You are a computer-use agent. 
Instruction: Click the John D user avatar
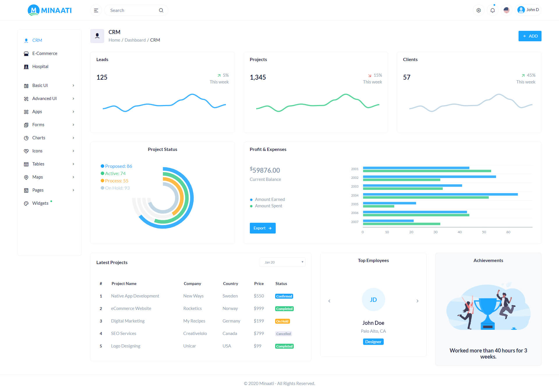point(521,10)
